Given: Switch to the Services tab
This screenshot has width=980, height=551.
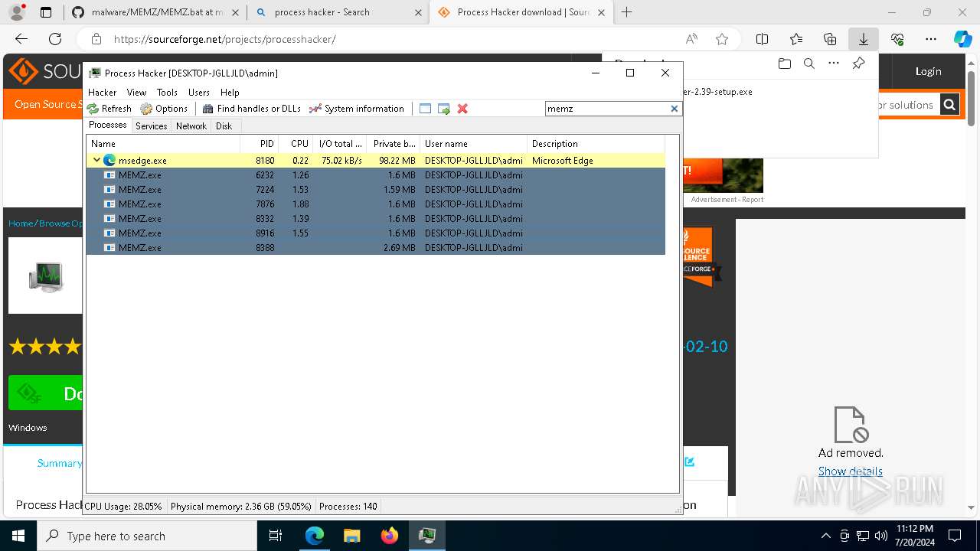Looking at the screenshot, I should click(x=152, y=126).
